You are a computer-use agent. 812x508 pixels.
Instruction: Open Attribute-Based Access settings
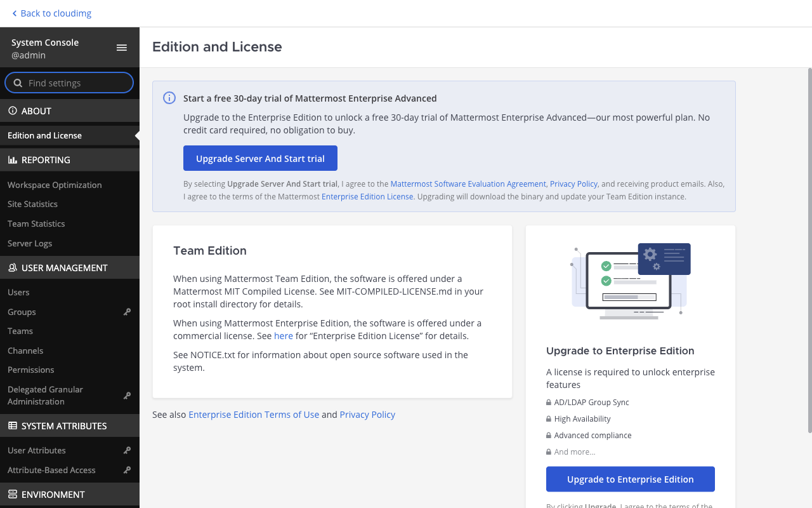(51, 470)
